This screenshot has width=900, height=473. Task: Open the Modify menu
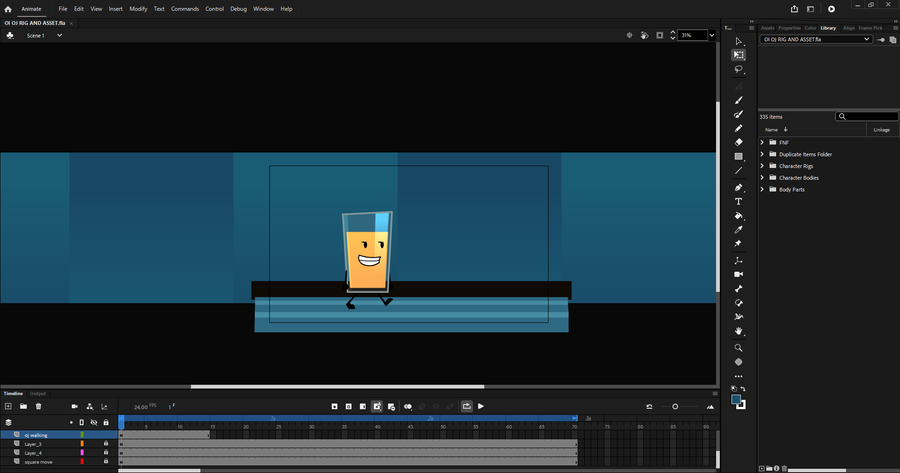pyautogui.click(x=138, y=8)
